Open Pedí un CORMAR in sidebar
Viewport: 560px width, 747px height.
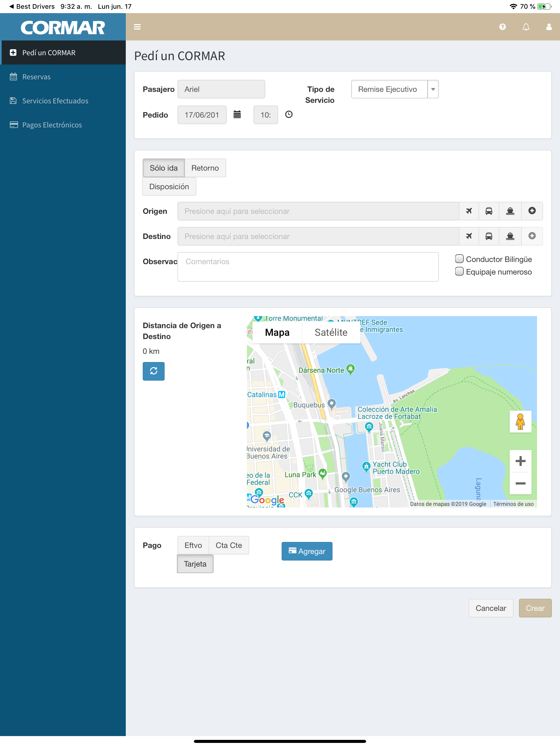click(63, 53)
